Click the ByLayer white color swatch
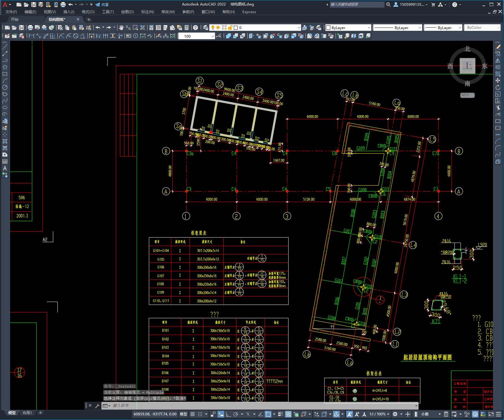504x420 pixels. [328, 28]
